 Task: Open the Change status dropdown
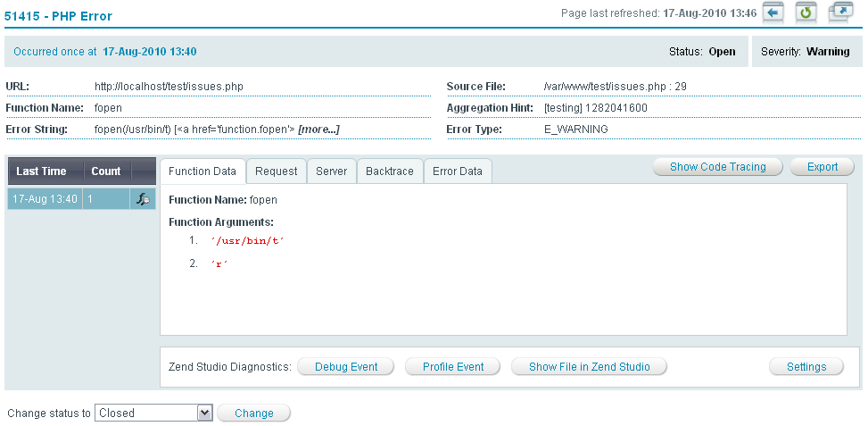click(153, 413)
